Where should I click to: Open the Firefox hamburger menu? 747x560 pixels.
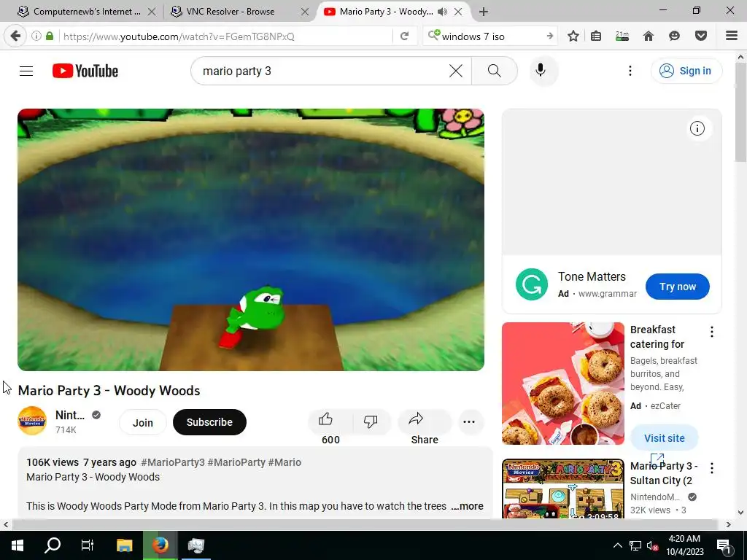point(732,36)
